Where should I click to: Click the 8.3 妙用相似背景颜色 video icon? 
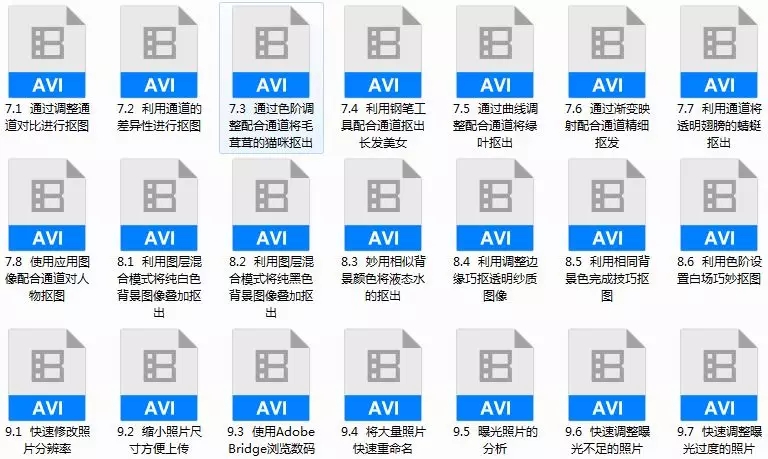(x=383, y=205)
